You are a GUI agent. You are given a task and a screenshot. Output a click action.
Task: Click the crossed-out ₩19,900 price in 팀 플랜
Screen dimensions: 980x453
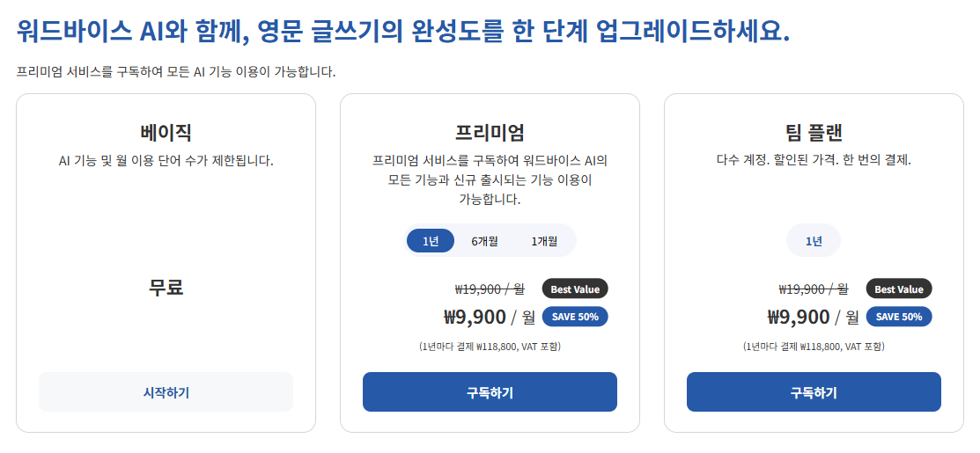tap(814, 289)
